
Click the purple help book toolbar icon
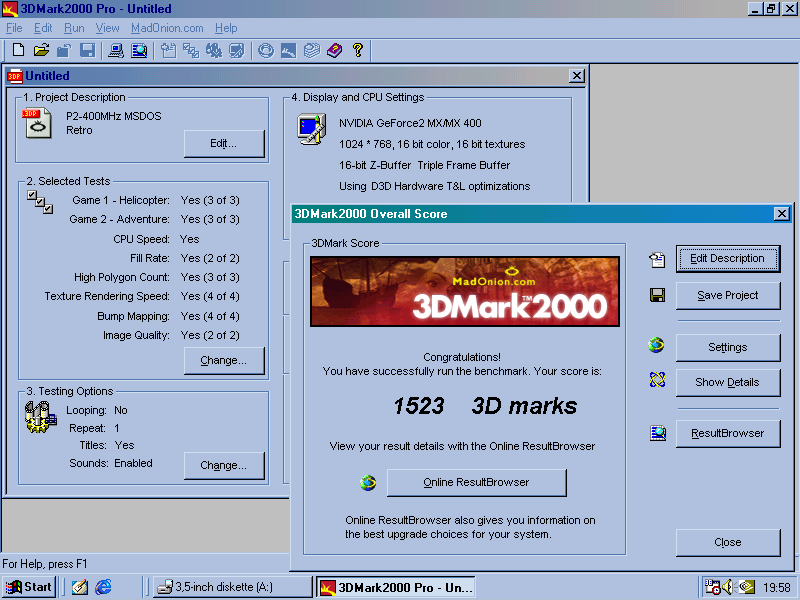(335, 50)
